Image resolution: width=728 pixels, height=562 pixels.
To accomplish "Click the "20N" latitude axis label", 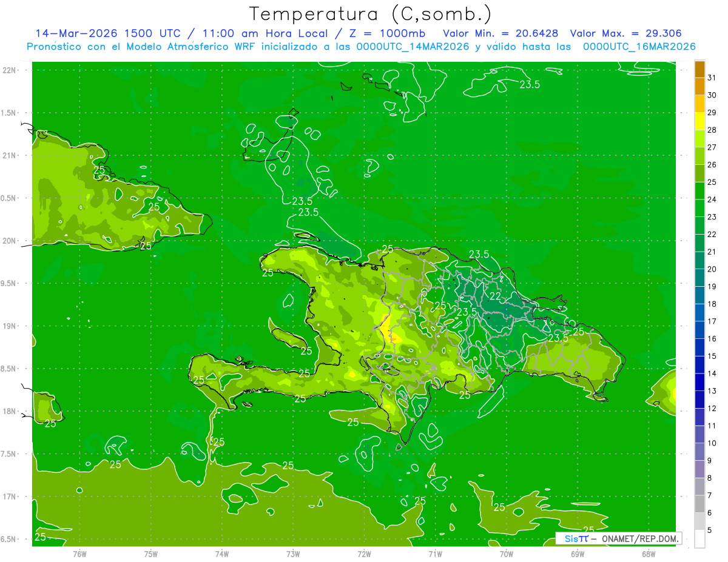I will pos(10,241).
